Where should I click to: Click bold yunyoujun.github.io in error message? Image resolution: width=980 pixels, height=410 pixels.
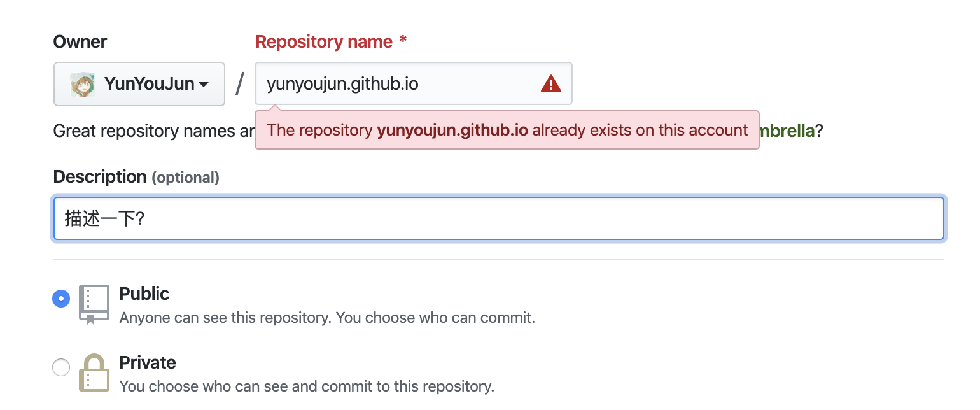[x=452, y=131]
